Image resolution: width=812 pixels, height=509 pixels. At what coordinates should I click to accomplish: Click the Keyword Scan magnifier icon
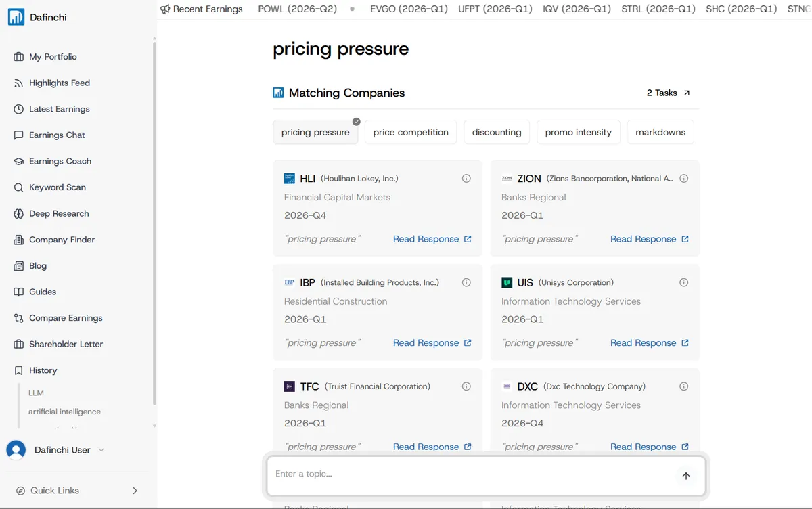(19, 187)
